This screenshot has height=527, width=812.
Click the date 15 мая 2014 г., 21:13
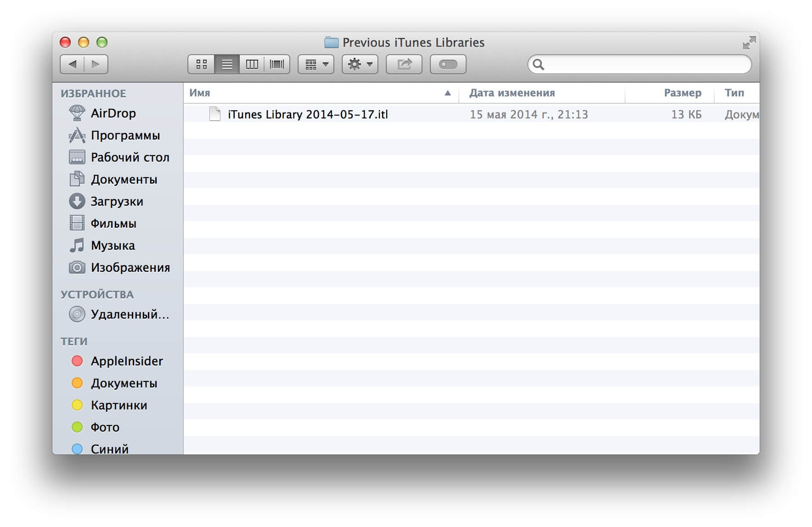tap(529, 114)
